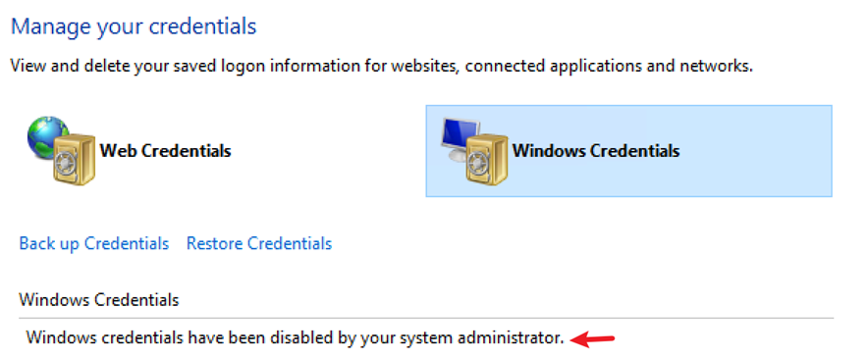Viewport: 868px width, 359px height.
Task: Click the gold safe beside Windows Credentials
Action: [488, 160]
